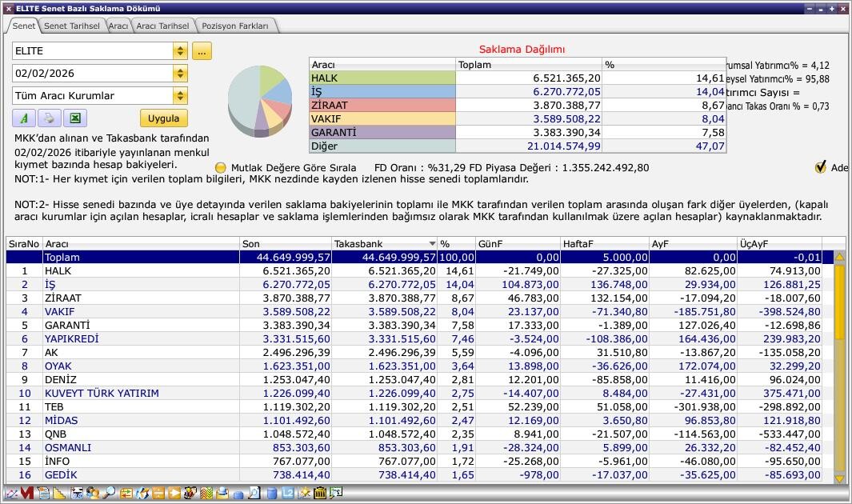852x504 pixels.
Task: Click the red M icon in bottom toolbar
Action: 27,494
